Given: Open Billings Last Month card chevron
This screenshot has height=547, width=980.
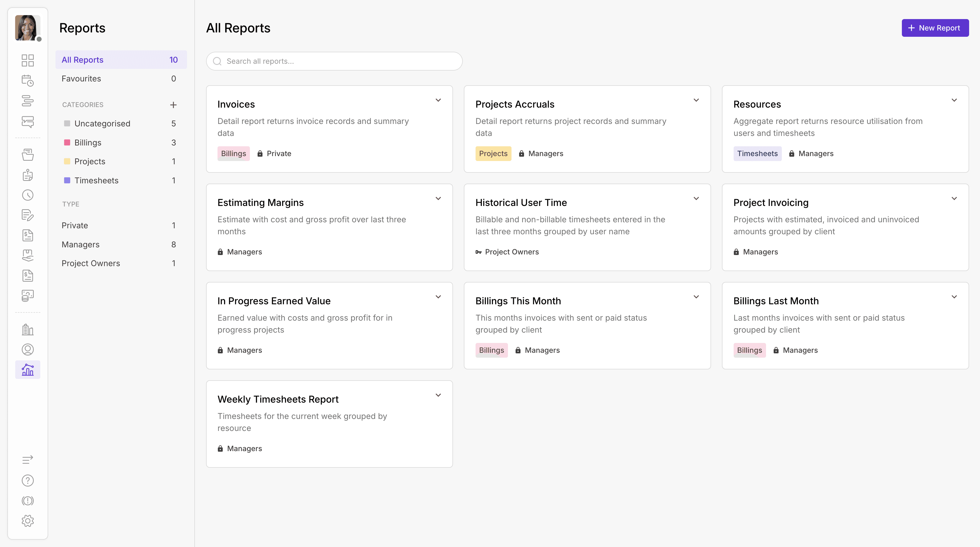Looking at the screenshot, I should click(954, 297).
